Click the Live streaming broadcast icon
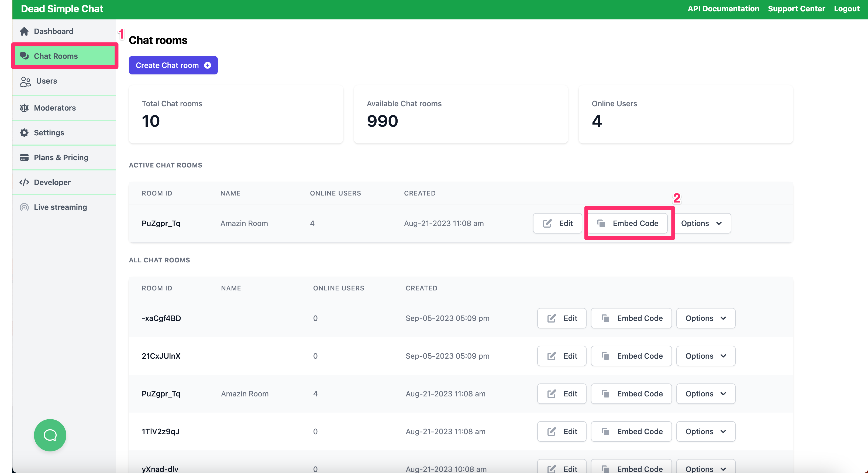Image resolution: width=868 pixels, height=473 pixels. [x=24, y=207]
